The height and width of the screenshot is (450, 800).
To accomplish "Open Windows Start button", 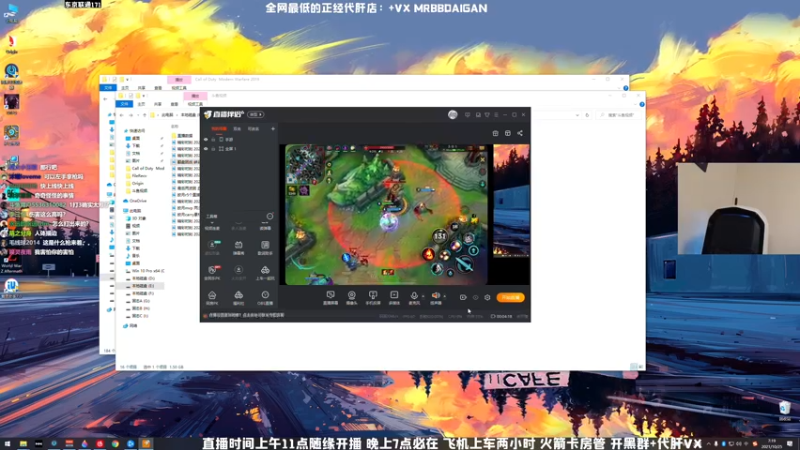I will 7,444.
